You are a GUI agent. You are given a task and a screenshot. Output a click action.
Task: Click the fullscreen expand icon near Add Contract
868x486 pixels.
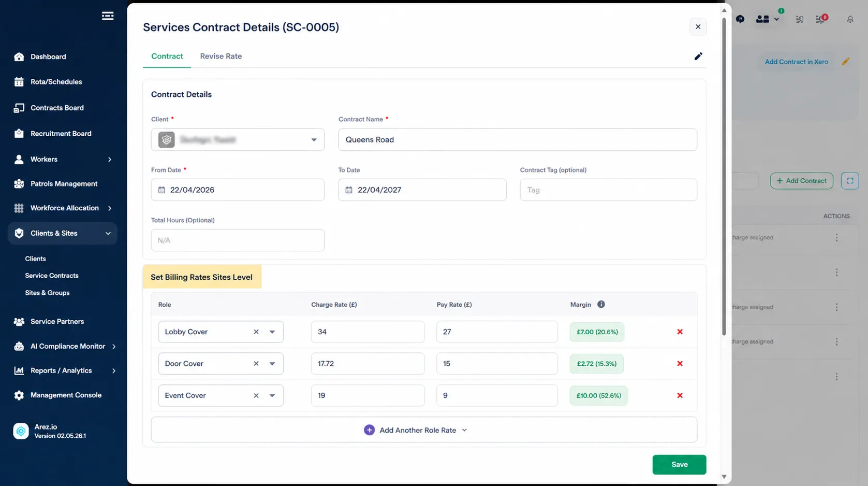click(x=850, y=181)
